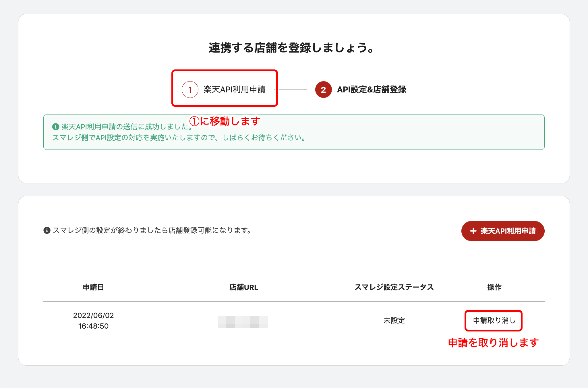
Task: Click 申請取り消し to cancel the application
Action: coord(494,321)
